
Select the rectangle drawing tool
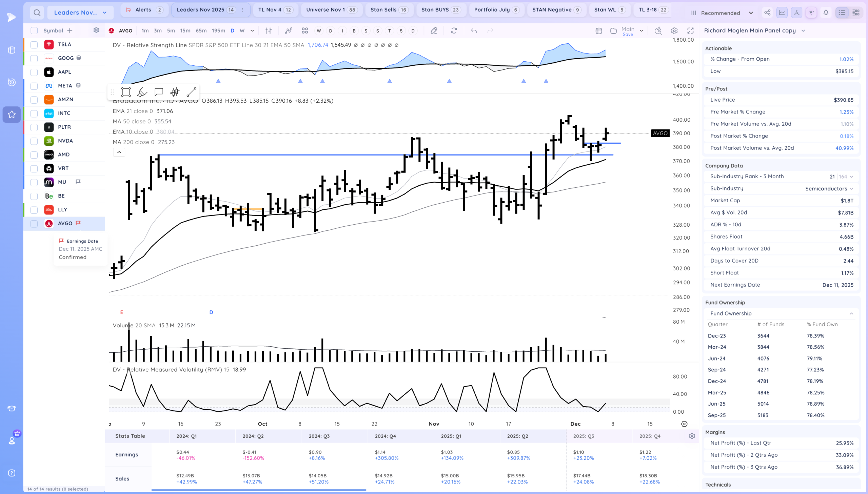point(126,92)
